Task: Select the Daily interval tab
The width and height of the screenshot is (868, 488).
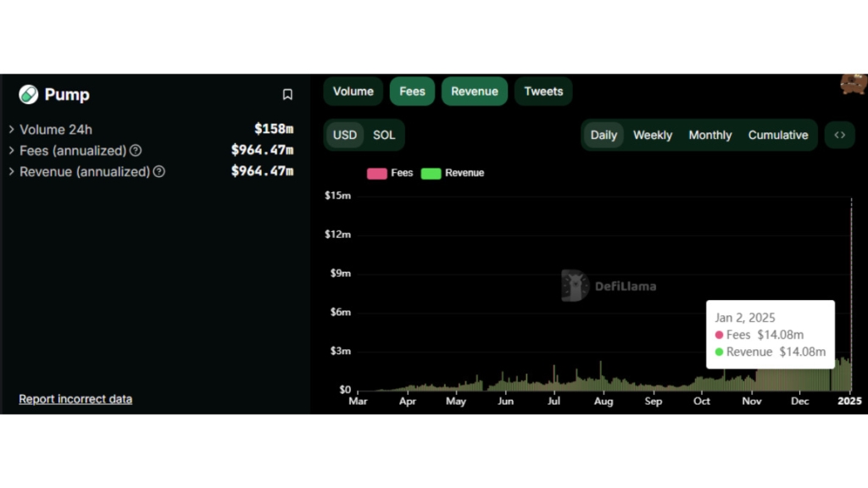Action: point(604,135)
